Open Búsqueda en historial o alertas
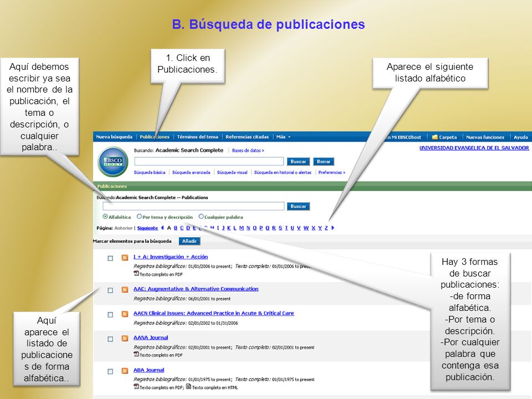The width and height of the screenshot is (532, 399). [x=283, y=172]
